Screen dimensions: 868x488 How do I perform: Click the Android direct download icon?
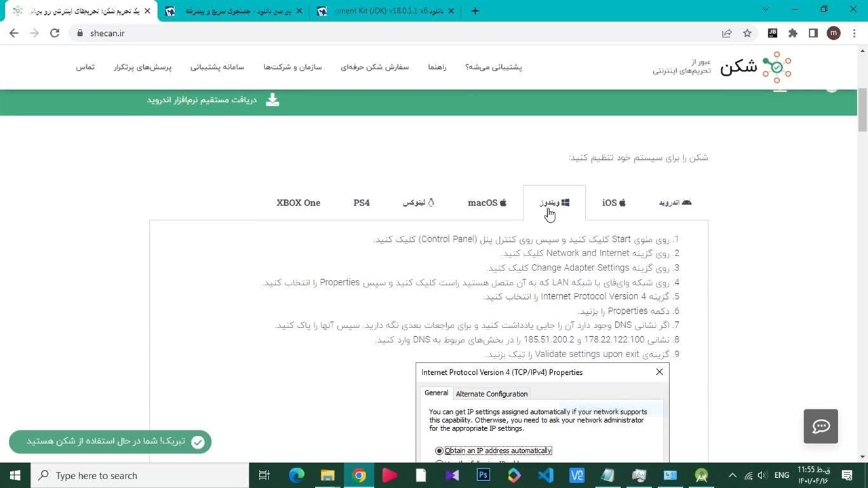coord(272,100)
